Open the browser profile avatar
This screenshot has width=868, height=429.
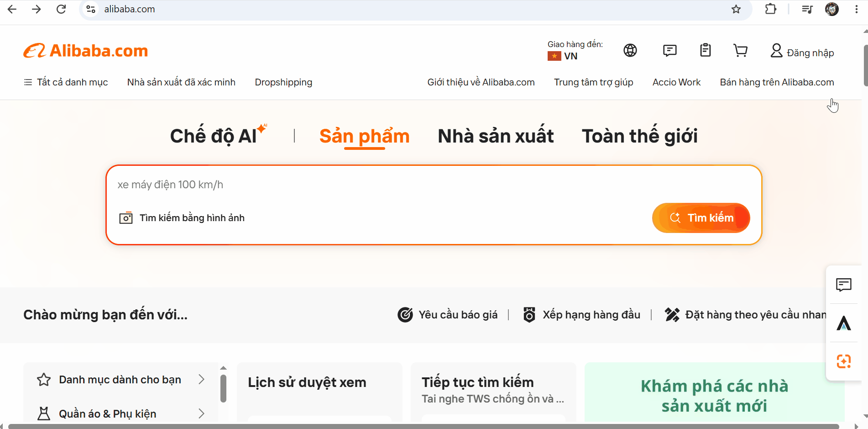pos(832,9)
